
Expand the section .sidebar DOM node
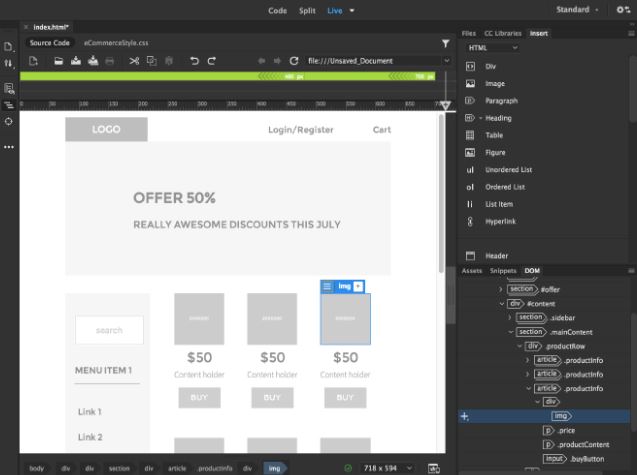tap(510, 317)
